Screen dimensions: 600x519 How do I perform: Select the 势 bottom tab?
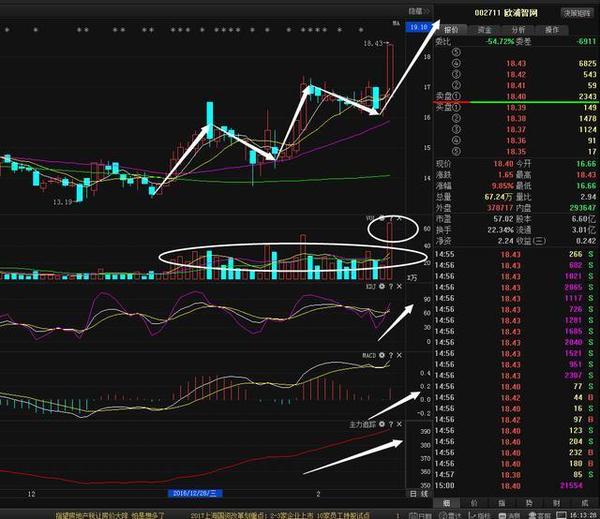click(x=529, y=503)
